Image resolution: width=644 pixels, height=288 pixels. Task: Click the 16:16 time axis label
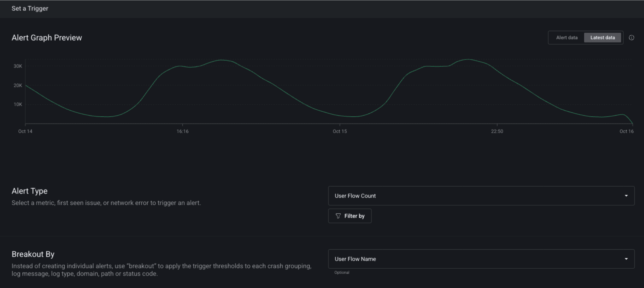coord(182,131)
